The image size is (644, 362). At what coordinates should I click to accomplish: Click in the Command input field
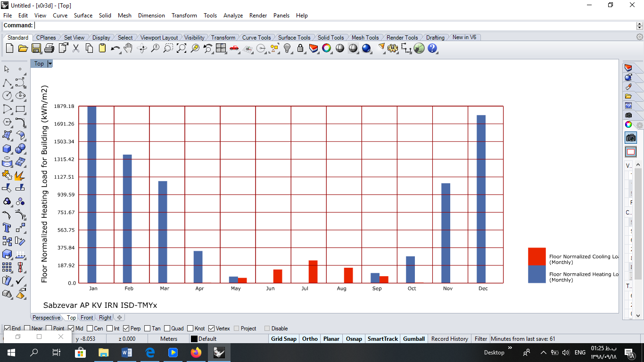(335, 25)
